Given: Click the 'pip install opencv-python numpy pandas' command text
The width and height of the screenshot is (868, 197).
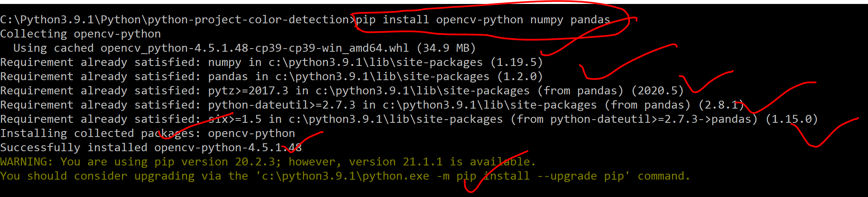Looking at the screenshot, I should pyautogui.click(x=483, y=20).
